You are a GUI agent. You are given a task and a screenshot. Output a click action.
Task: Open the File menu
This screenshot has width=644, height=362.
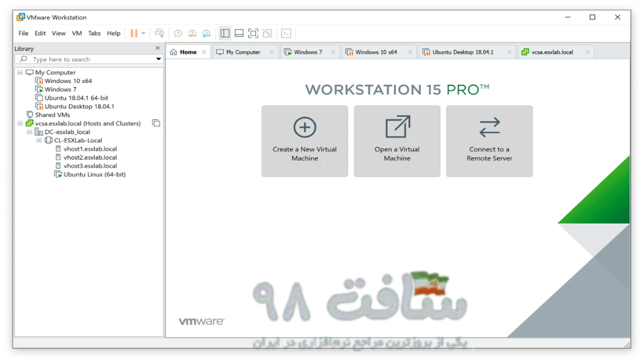pos(23,33)
